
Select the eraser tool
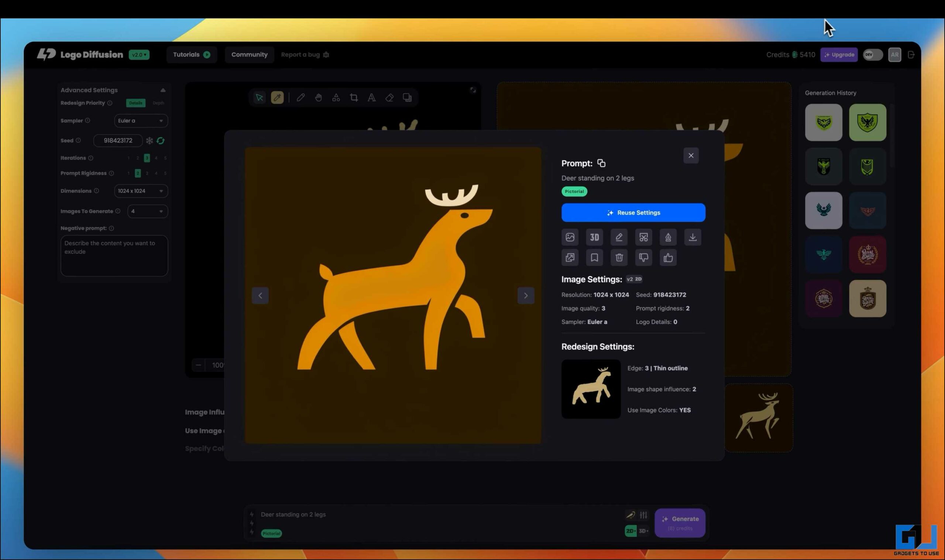389,97
